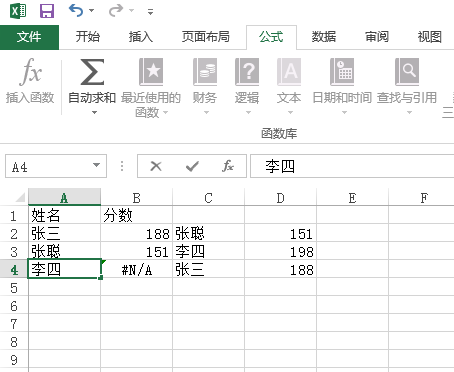
Task: Customize the Quick Access Toolbar
Action: point(151,12)
